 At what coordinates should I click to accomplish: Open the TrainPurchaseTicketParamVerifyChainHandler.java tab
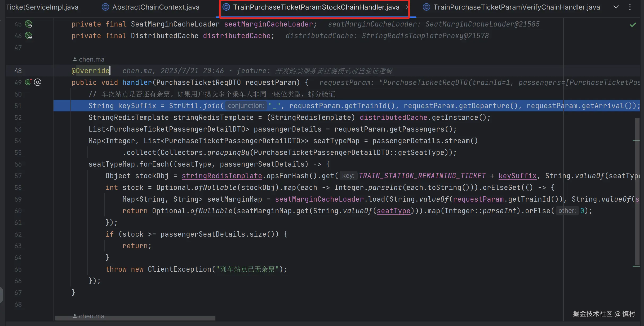tap(516, 7)
